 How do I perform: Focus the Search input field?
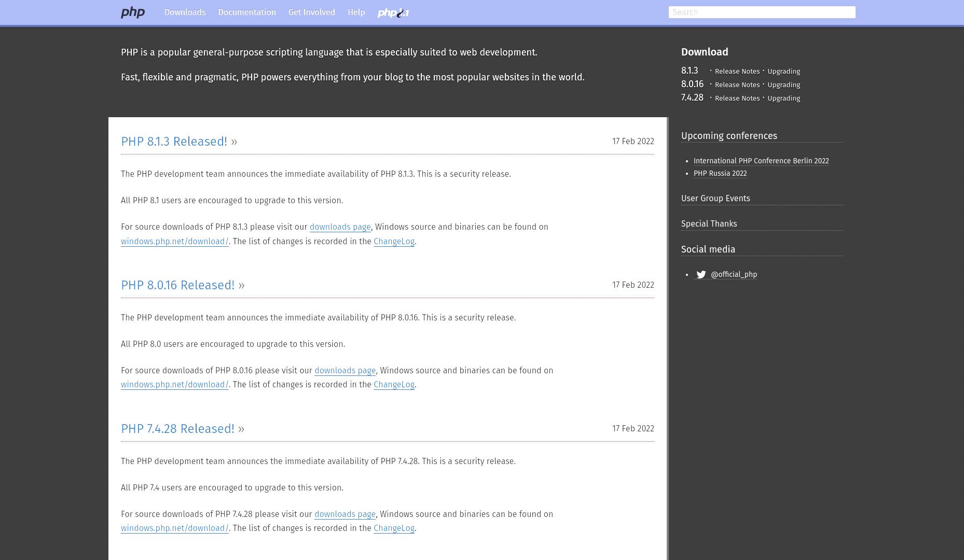click(762, 12)
